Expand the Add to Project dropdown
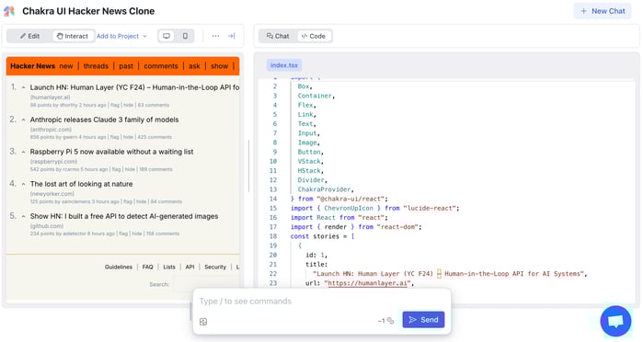This screenshot has width=644, height=342. click(x=121, y=36)
